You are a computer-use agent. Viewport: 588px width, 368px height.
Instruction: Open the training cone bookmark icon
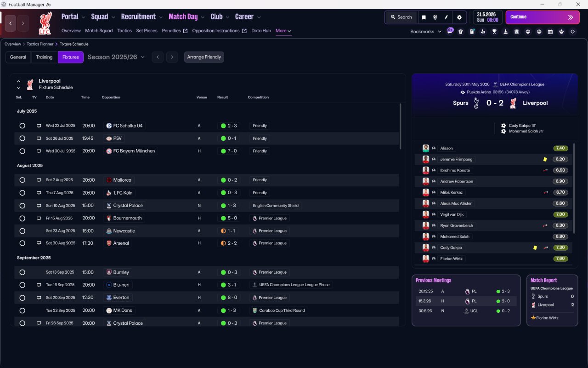(x=505, y=32)
